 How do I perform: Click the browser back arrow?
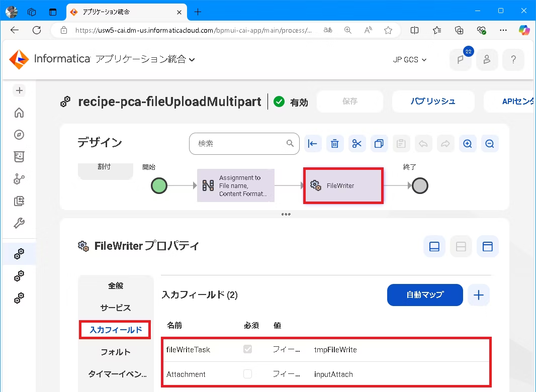point(15,30)
